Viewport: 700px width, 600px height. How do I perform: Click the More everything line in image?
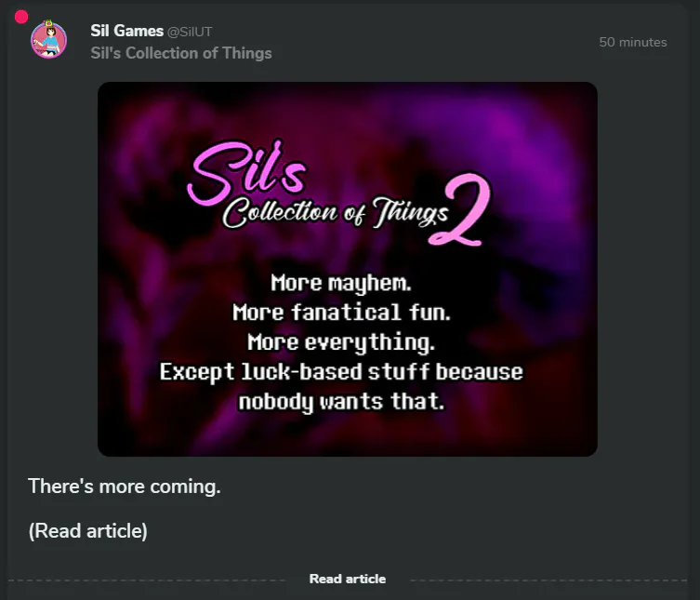[x=341, y=342]
